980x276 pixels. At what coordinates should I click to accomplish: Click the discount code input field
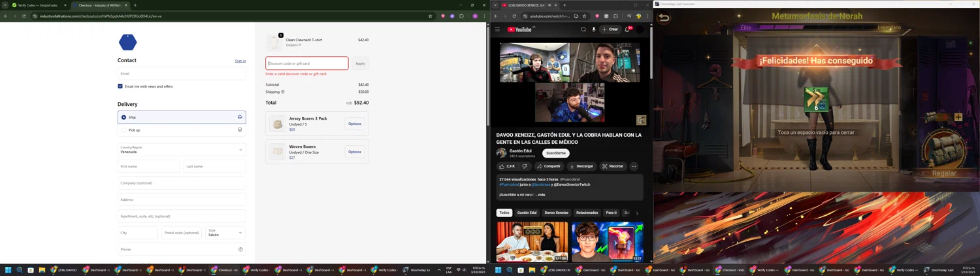click(x=306, y=63)
